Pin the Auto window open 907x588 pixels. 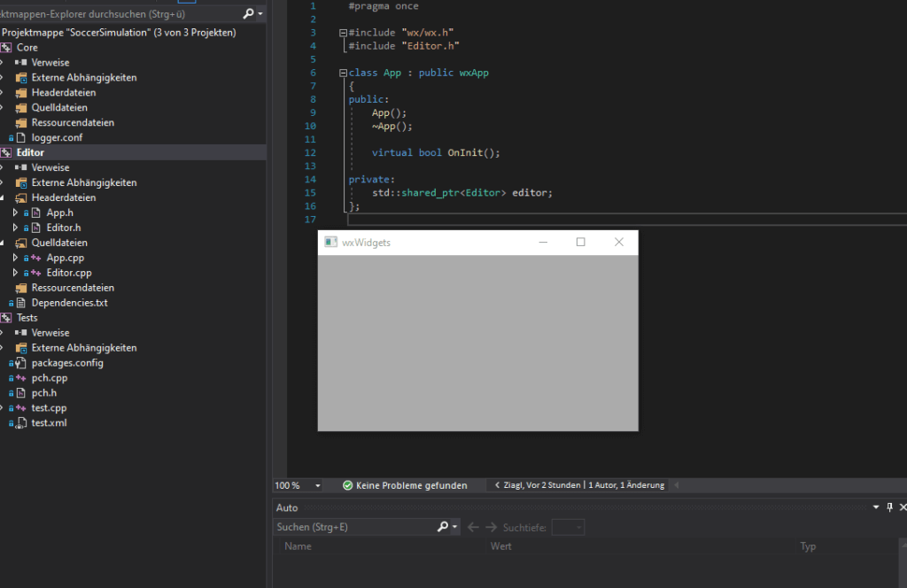click(x=889, y=507)
